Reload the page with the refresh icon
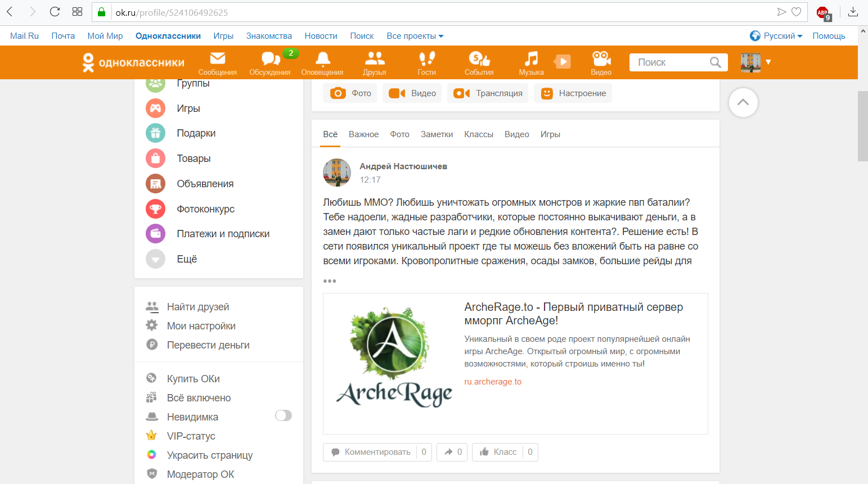Viewport: 868px width, 484px height. [55, 12]
